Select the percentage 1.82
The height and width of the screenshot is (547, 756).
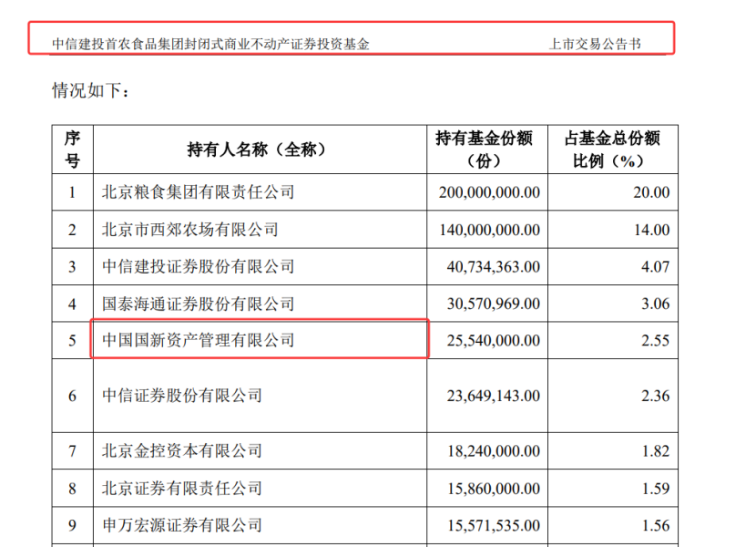tap(655, 451)
